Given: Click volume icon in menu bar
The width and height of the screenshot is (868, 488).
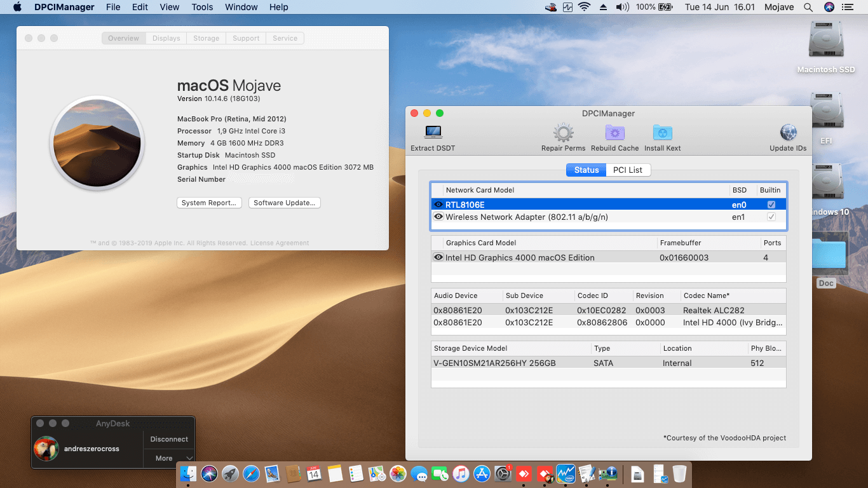Looking at the screenshot, I should [x=621, y=7].
